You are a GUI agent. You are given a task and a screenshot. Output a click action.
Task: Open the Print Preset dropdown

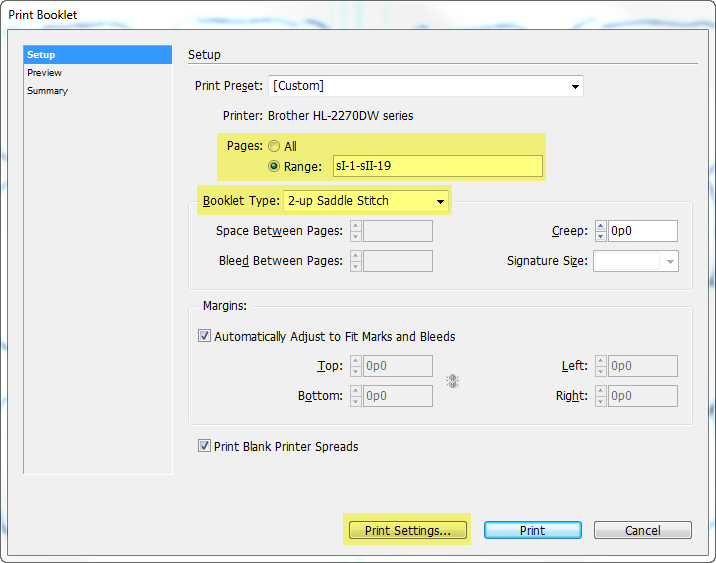(426, 86)
